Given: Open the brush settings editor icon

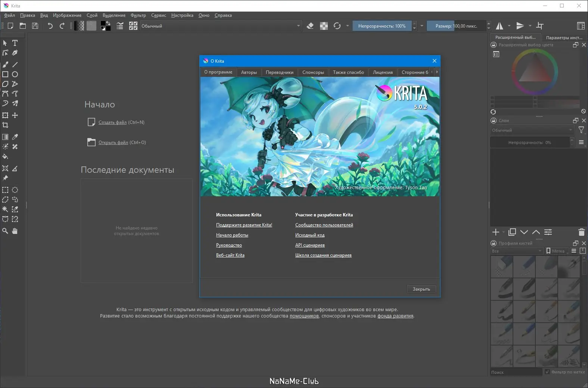Looking at the screenshot, I should coord(120,26).
